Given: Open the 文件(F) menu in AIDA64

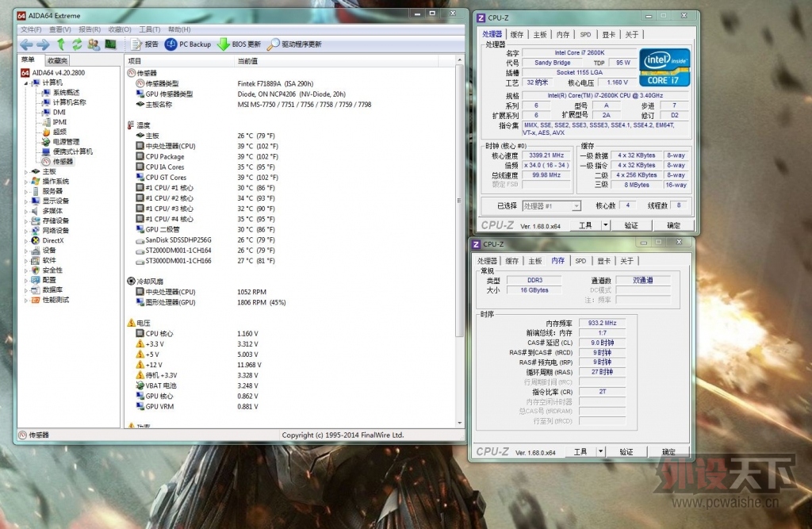Looking at the screenshot, I should click(31, 29).
